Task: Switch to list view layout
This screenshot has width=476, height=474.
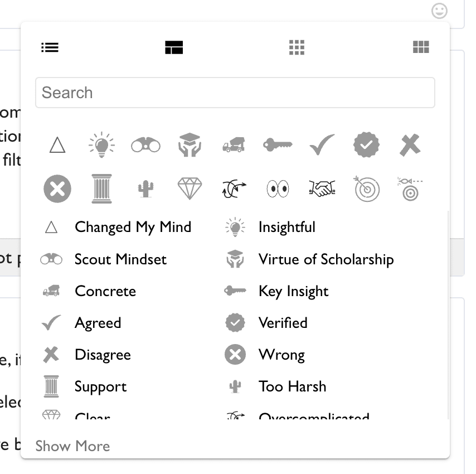Action: (50, 47)
